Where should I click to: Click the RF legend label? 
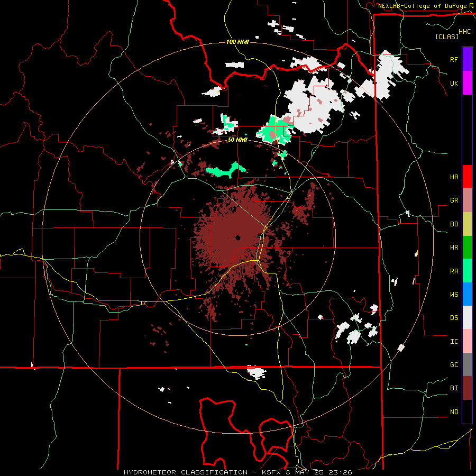tap(454, 59)
